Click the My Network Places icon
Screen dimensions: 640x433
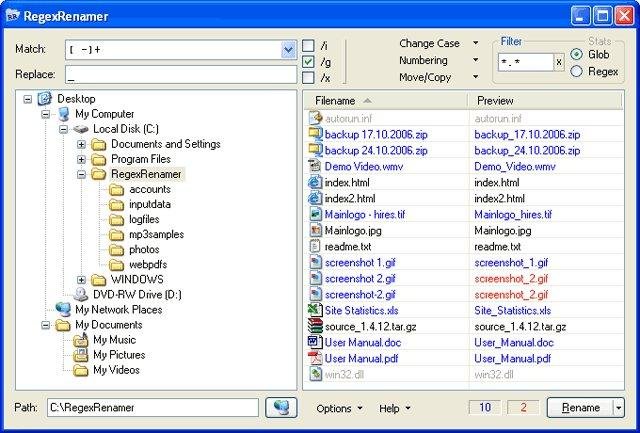[x=63, y=310]
